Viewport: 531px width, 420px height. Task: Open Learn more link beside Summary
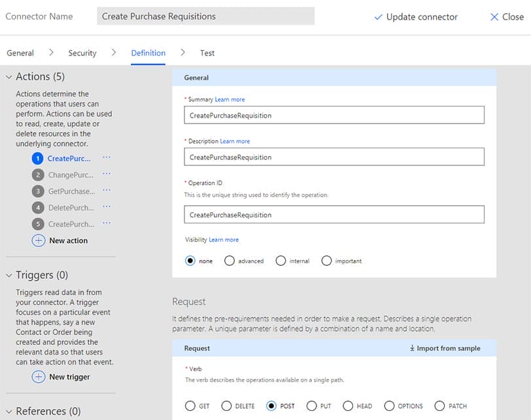[x=230, y=99]
